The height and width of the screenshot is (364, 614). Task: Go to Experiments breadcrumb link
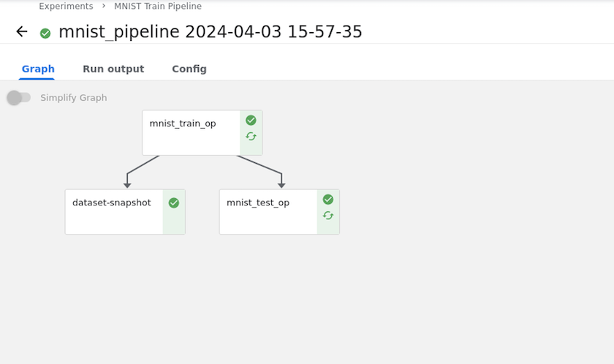[x=66, y=7]
